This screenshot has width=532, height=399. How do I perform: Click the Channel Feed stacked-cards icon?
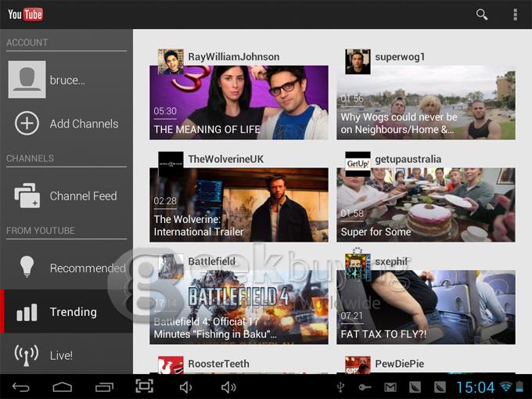pos(27,196)
